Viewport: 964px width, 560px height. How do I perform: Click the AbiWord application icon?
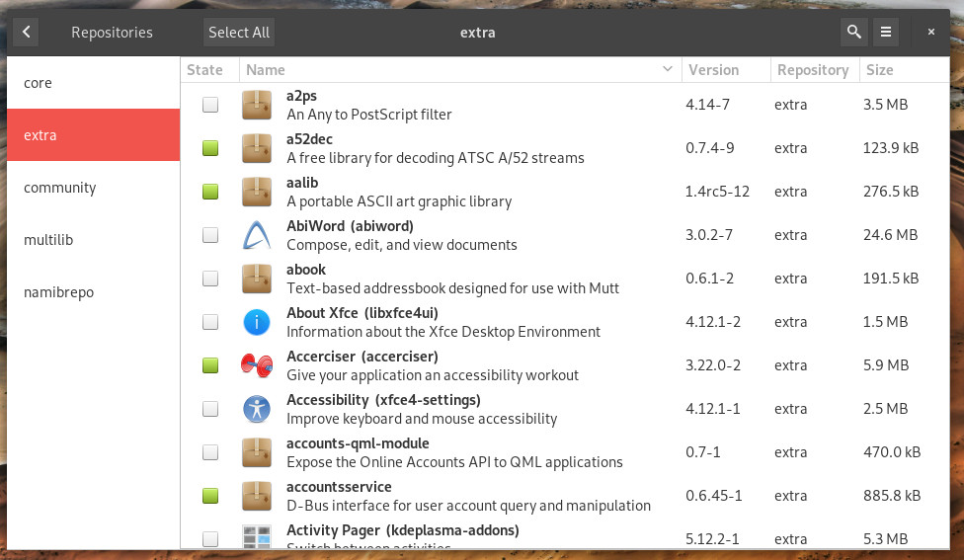pos(257,235)
